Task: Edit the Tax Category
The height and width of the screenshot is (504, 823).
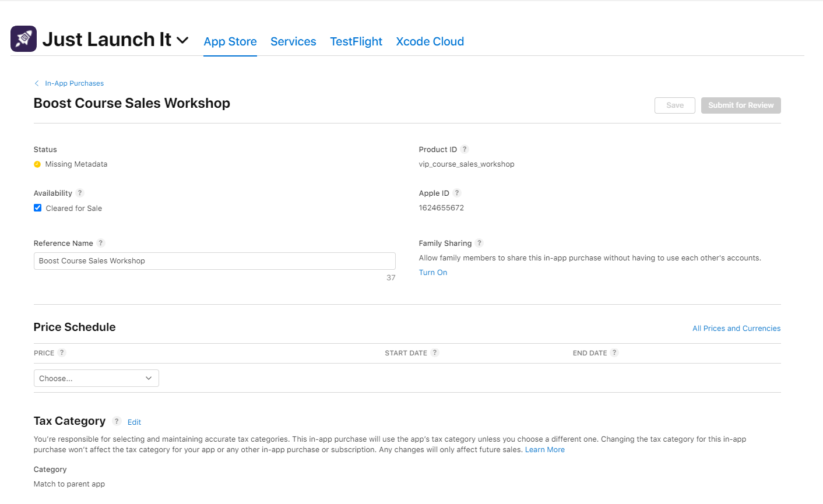Action: point(134,422)
